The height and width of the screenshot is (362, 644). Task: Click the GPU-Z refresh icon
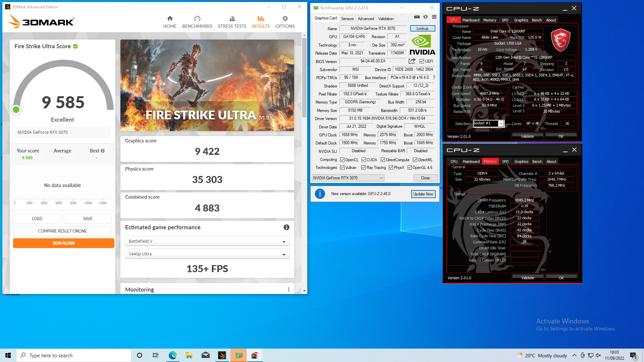tap(425, 17)
